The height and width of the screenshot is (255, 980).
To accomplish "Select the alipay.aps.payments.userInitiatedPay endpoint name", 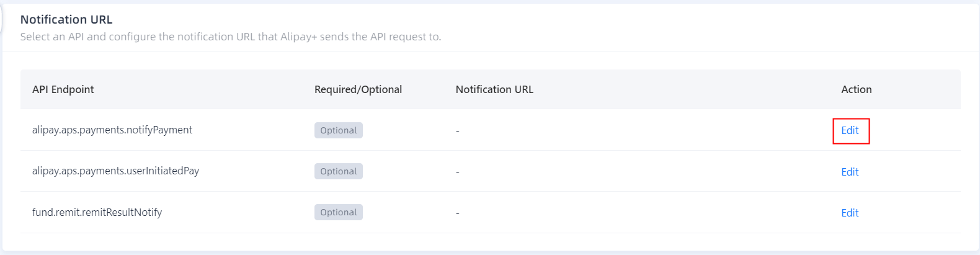I will [115, 171].
